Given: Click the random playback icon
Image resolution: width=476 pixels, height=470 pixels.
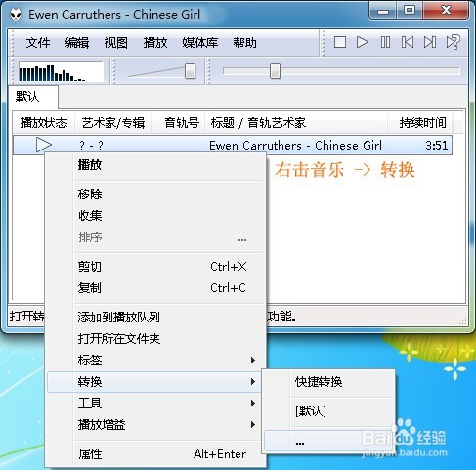Looking at the screenshot, I should (x=453, y=42).
